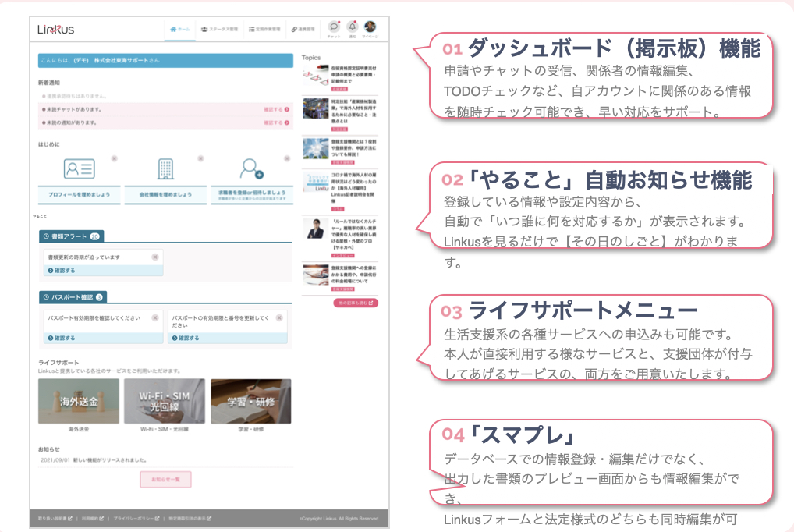
Task: Select the ホーム tab
Action: pyautogui.click(x=179, y=29)
